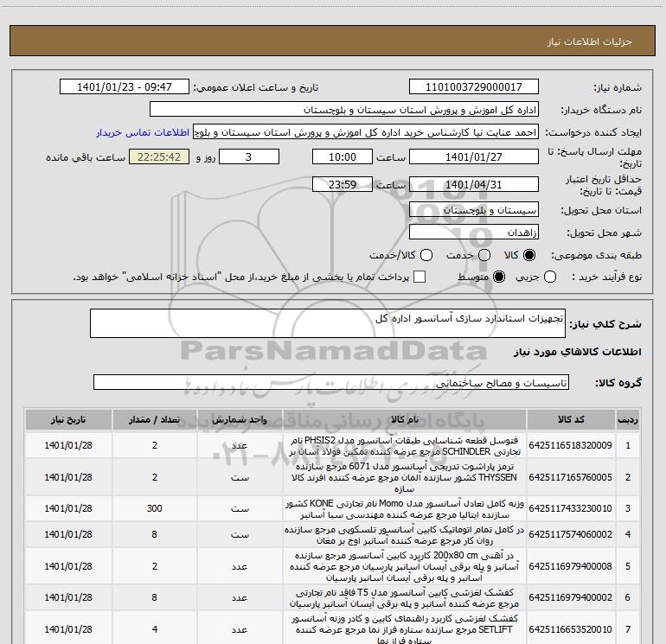Click product code 6425116979400008
This screenshot has height=644, width=666.
(x=571, y=566)
